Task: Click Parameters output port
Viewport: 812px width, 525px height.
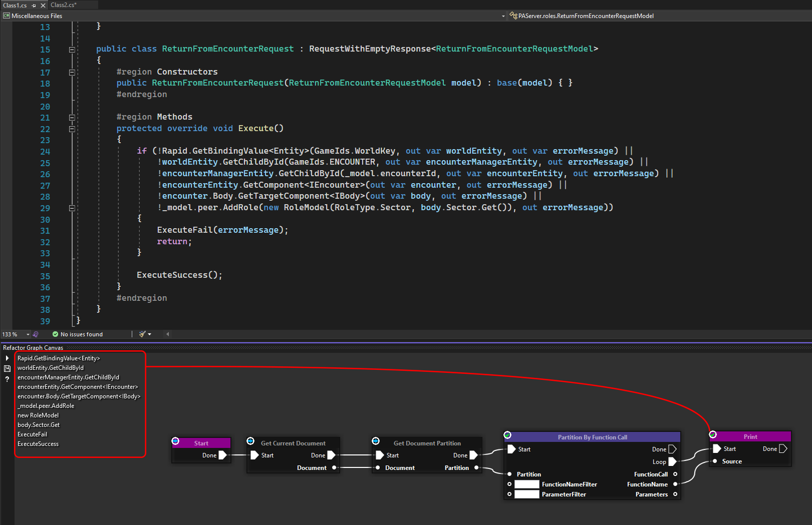Action: (675, 494)
